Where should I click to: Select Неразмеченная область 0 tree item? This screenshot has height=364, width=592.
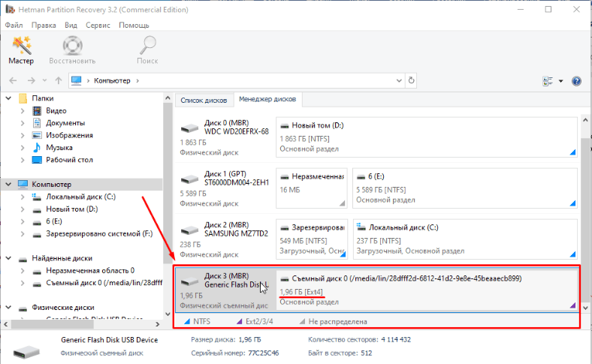(x=90, y=271)
